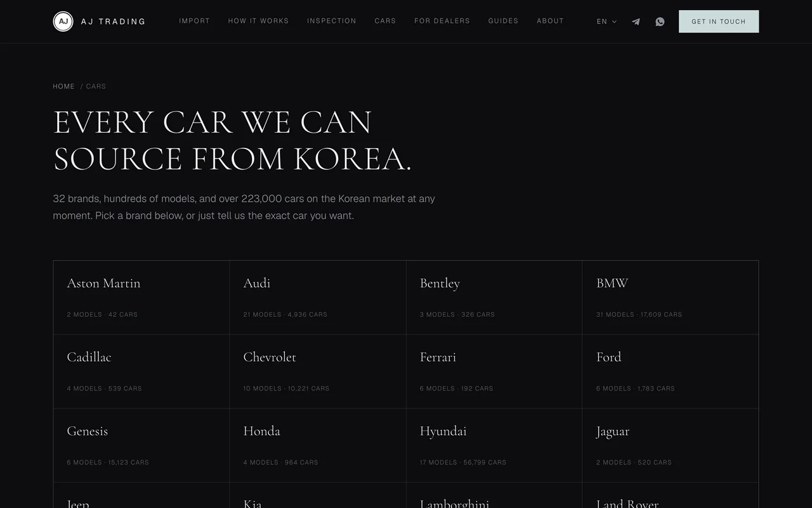Viewport: 812px width, 508px height.
Task: Go to How It Works page
Action: tap(258, 21)
